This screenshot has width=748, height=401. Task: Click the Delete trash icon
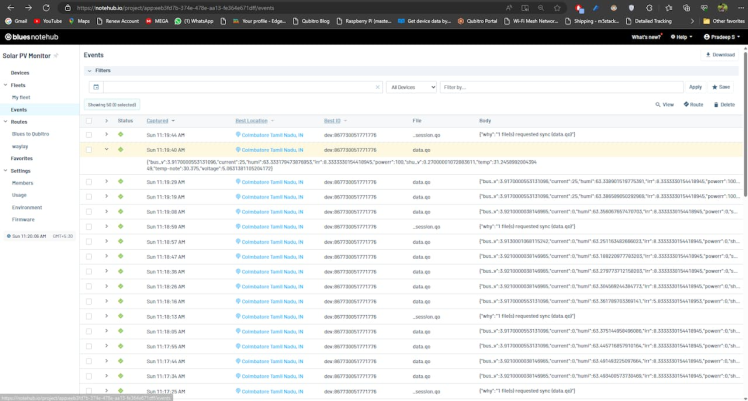tap(715, 104)
